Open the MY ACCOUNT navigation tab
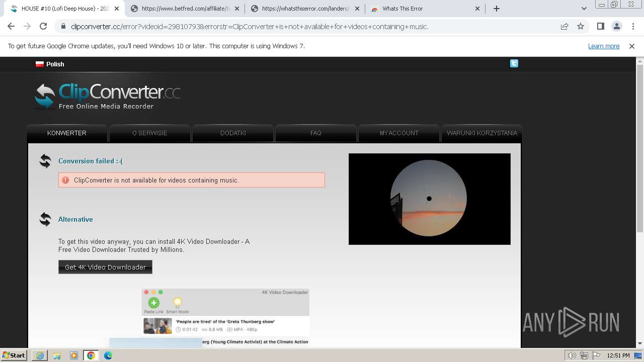Image resolution: width=644 pixels, height=362 pixels. pos(399,133)
